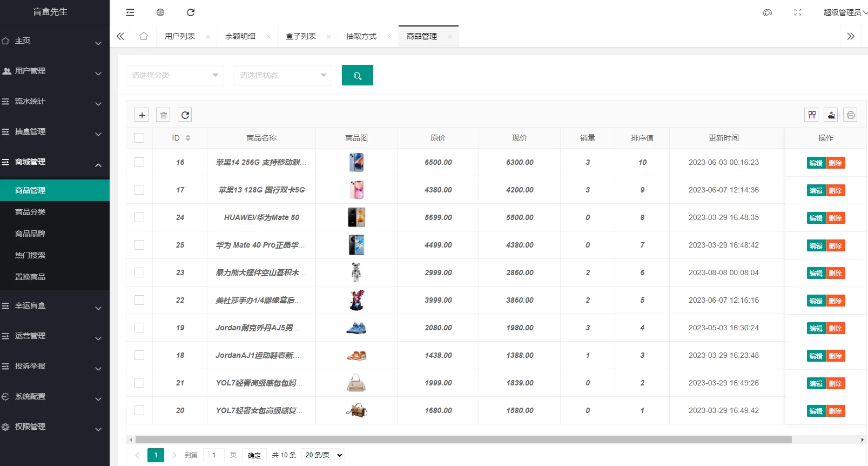This screenshot has width=868, height=466.
Task: Close the 商品管理 tab
Action: pos(450,36)
